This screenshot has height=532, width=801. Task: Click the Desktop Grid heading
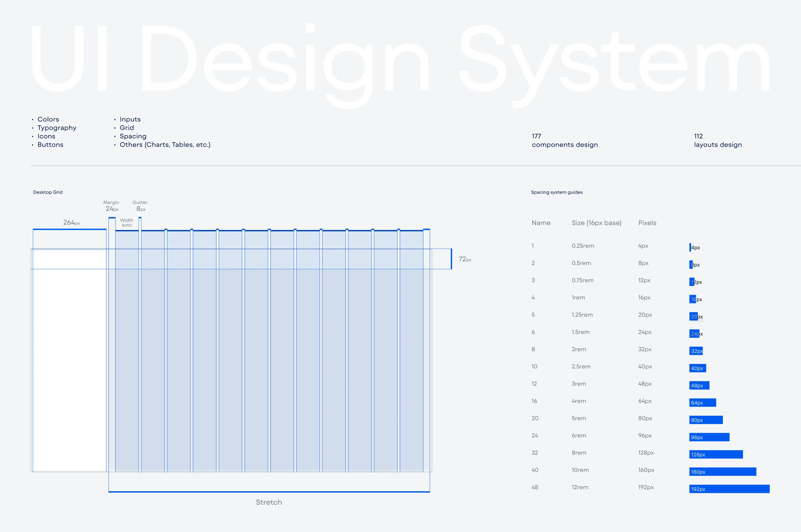pos(48,192)
